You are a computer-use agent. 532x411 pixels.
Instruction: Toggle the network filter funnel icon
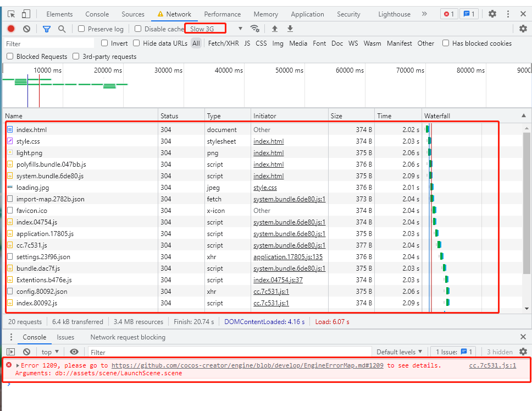pos(47,29)
